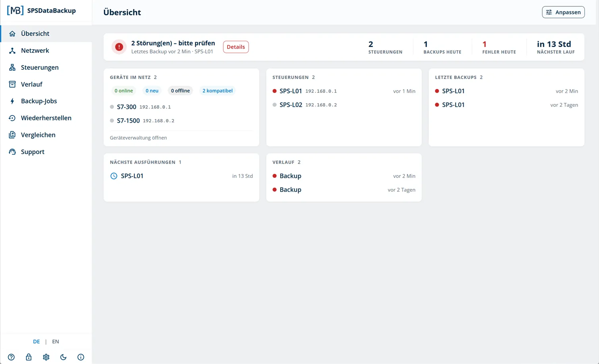The height and width of the screenshot is (364, 599).
Task: Click the Backups heute statistic
Action: click(442, 47)
